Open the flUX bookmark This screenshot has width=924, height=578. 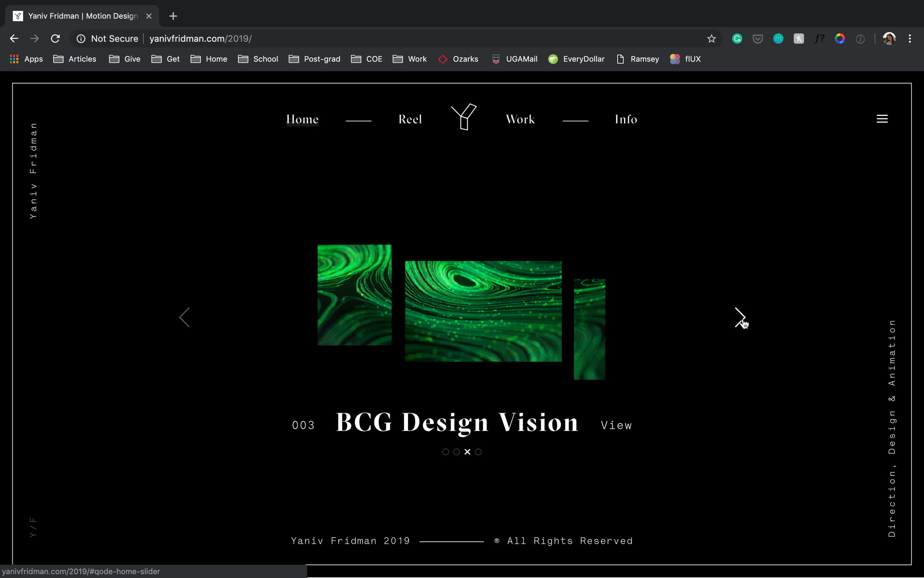(685, 59)
